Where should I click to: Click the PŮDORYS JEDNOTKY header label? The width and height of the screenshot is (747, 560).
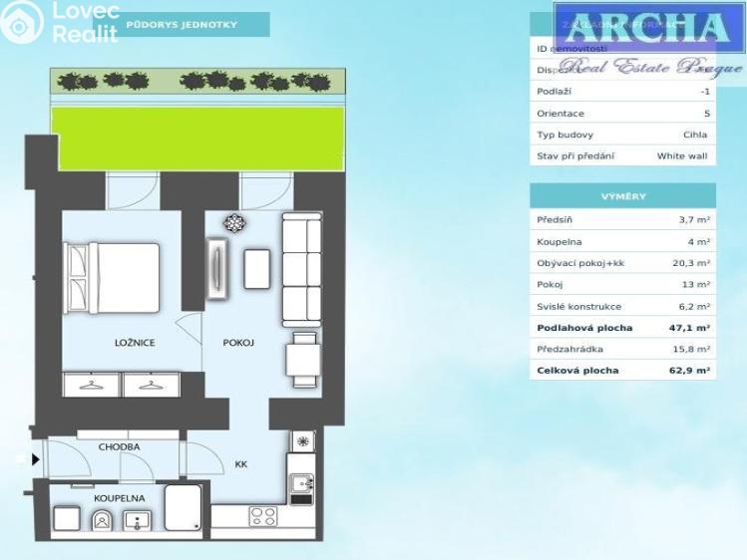[x=182, y=25]
